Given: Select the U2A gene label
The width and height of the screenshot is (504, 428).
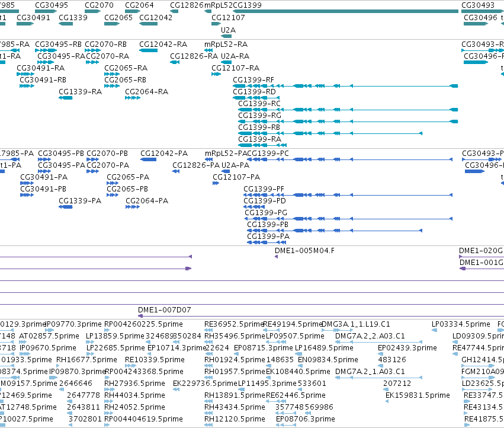Looking at the screenshot, I should [228, 30].
